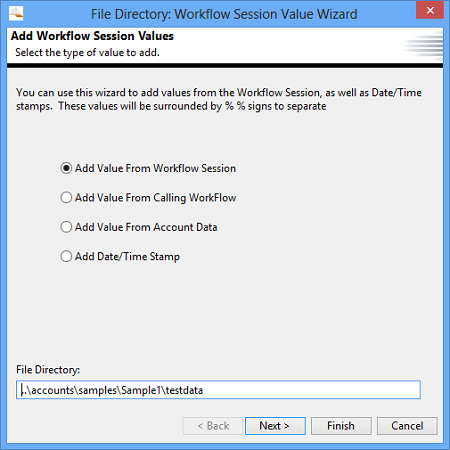The height and width of the screenshot is (450, 450).
Task: Close the Workflow Session Value Wizard window
Action: pos(430,10)
